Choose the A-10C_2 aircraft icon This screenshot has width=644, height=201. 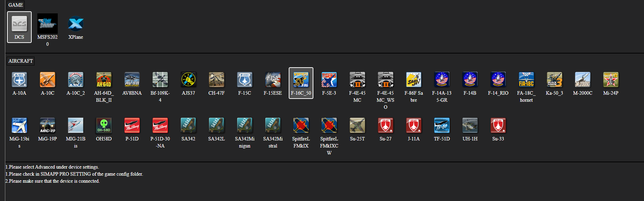[76, 80]
